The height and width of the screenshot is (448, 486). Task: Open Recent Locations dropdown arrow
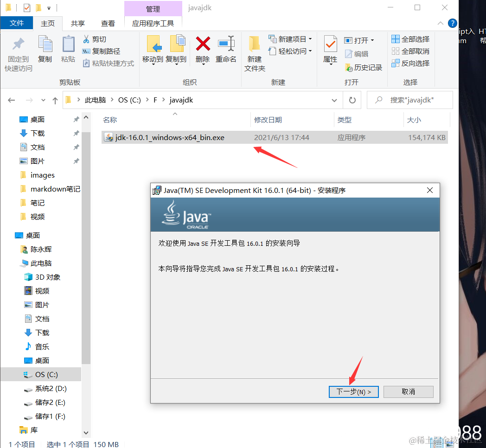tap(43, 100)
